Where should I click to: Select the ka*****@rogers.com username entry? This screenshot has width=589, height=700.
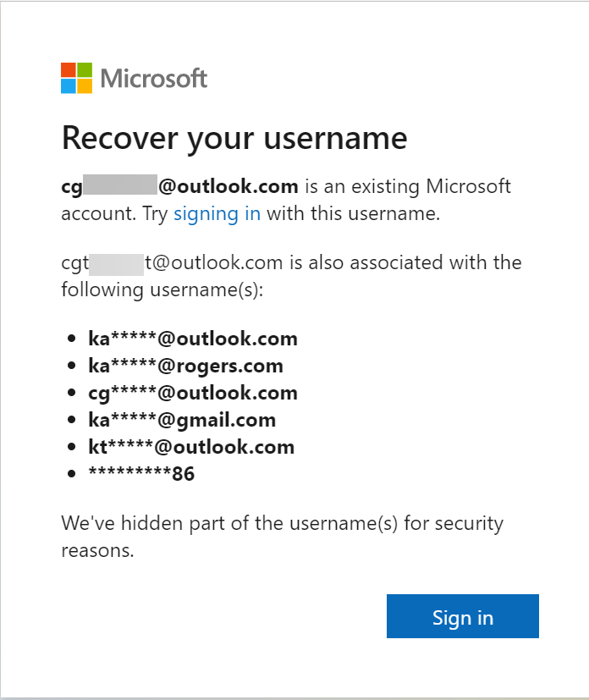(185, 366)
